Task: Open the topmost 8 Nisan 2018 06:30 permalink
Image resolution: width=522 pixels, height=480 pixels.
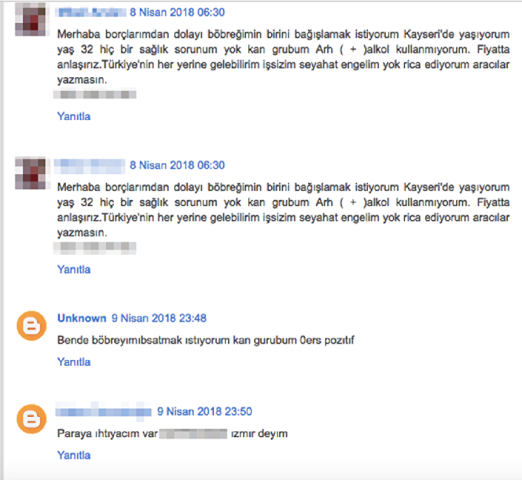Action: [177, 12]
